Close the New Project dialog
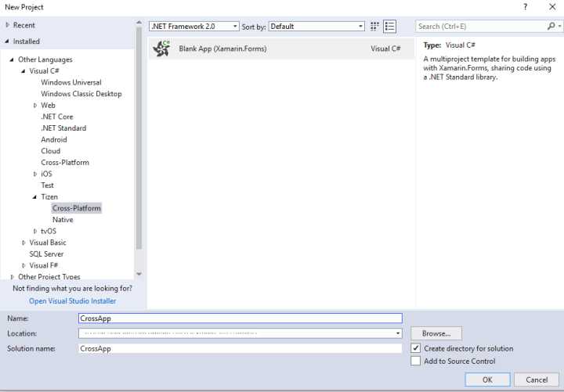 tap(552, 7)
